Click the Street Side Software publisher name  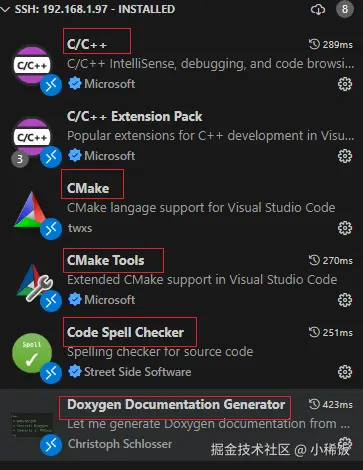pos(137,372)
